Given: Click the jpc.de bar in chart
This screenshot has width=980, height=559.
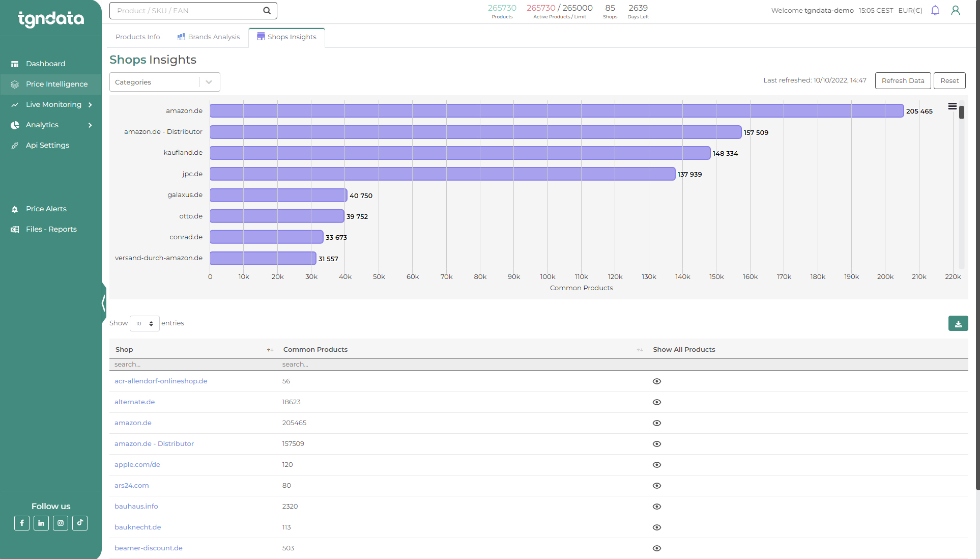Looking at the screenshot, I should tap(443, 174).
